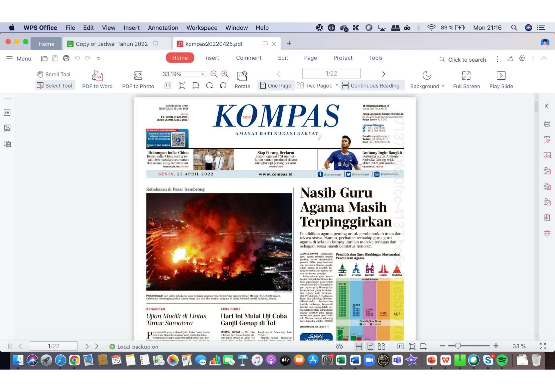Viewport: 555px width, 392px height.
Task: Open the zoom percentage dropdown 33.19%
Action: pyautogui.click(x=203, y=74)
